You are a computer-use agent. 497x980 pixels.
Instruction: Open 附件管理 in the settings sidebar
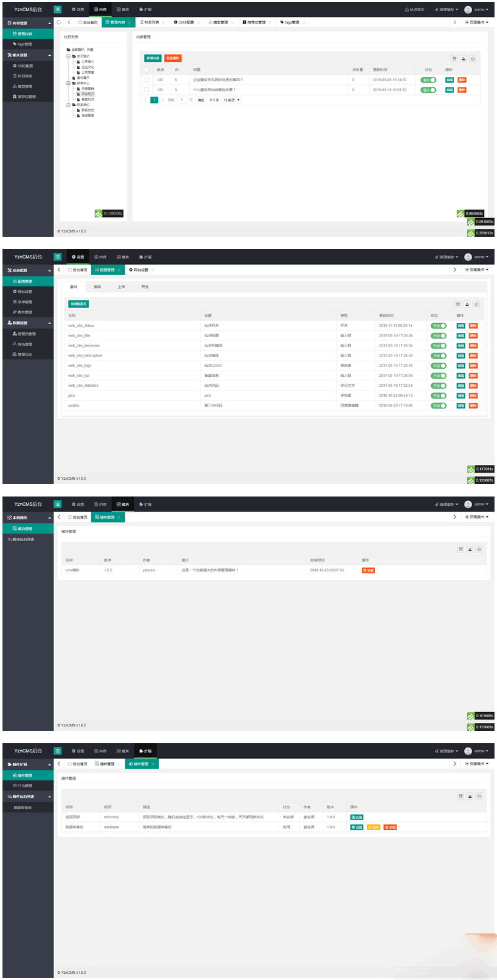[x=24, y=312]
